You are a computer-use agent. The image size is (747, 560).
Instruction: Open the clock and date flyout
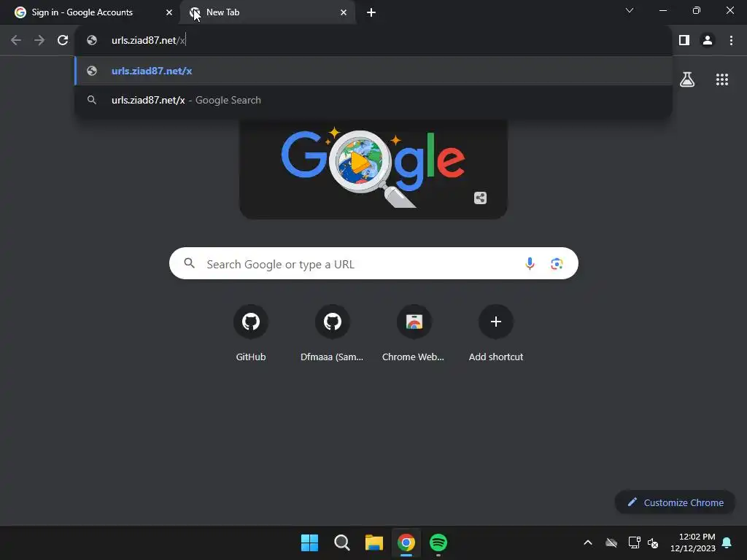(x=693, y=542)
